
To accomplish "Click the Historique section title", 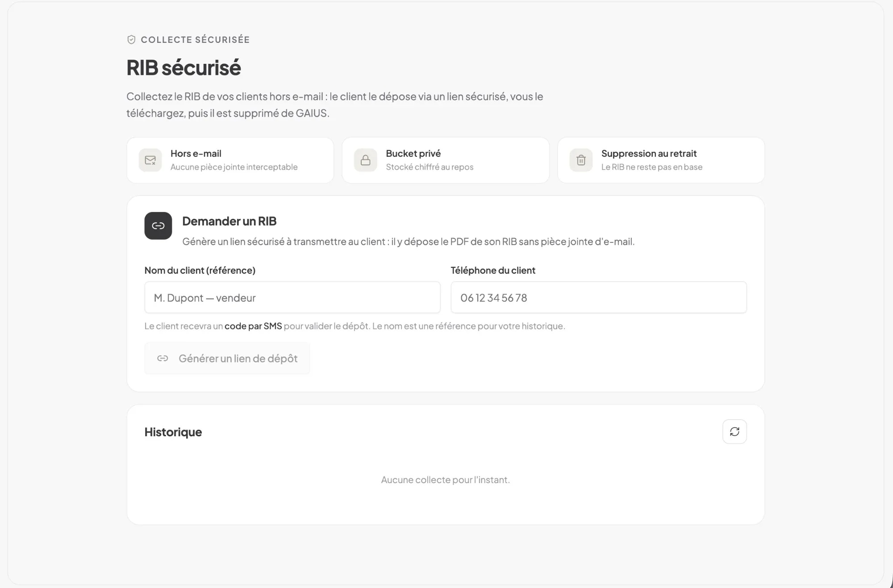I will 173,432.
